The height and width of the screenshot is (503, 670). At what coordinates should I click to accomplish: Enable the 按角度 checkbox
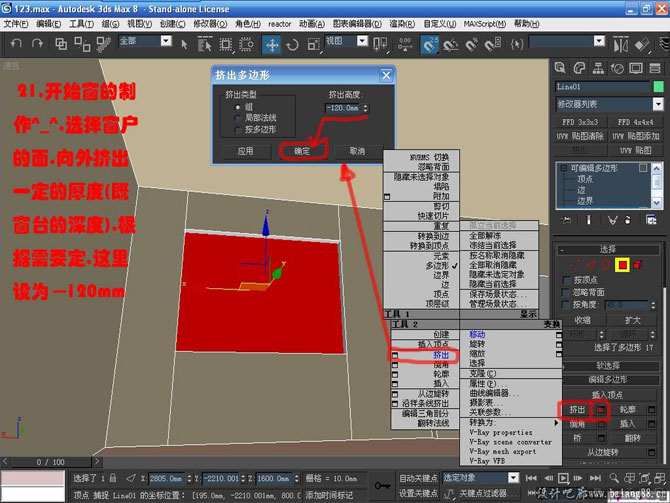(x=567, y=305)
